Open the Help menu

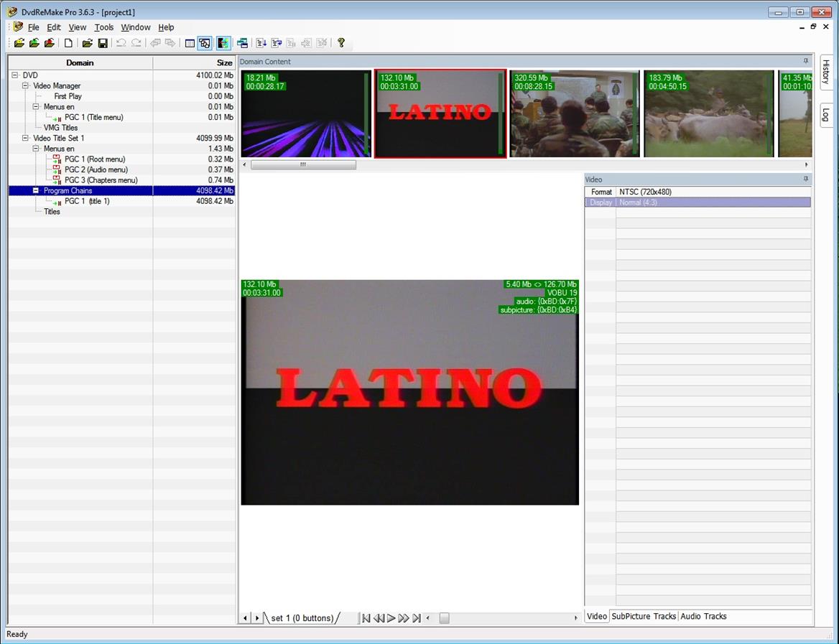(166, 27)
